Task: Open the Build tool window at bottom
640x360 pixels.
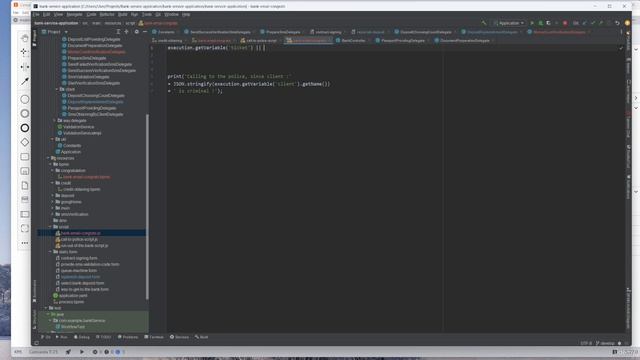Action: [202, 337]
